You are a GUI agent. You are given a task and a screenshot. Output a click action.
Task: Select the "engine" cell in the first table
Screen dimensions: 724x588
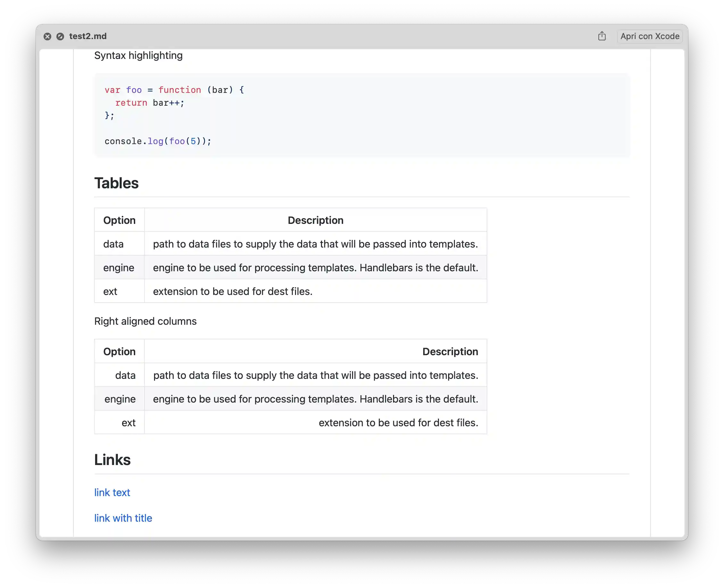pyautogui.click(x=118, y=267)
